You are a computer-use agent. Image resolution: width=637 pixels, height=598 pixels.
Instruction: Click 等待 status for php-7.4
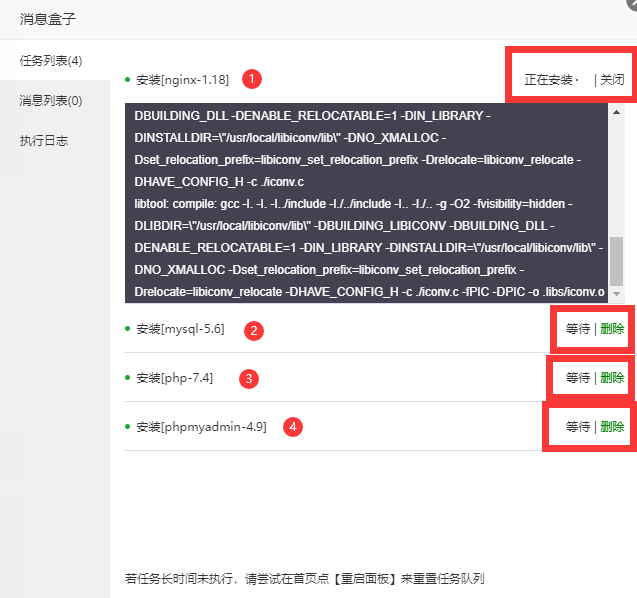tap(578, 377)
